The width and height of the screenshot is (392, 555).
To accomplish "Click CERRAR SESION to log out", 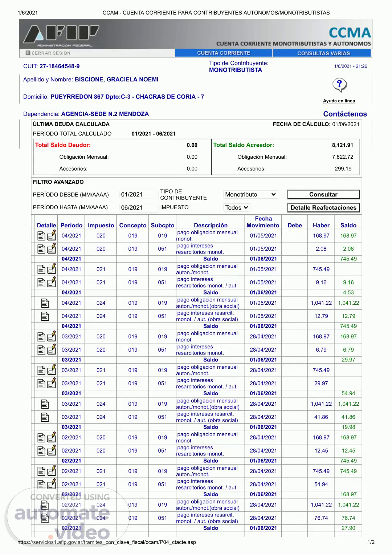I will click(x=48, y=53).
